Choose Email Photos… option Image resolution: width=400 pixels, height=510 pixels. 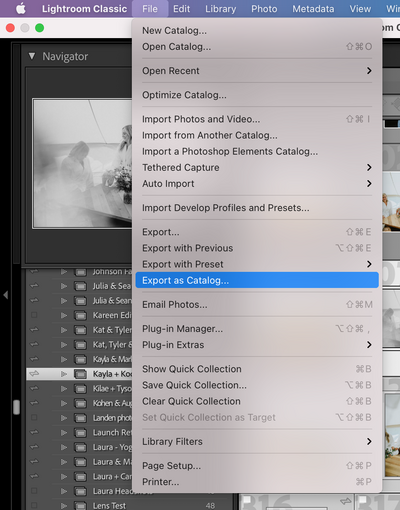tap(257, 304)
